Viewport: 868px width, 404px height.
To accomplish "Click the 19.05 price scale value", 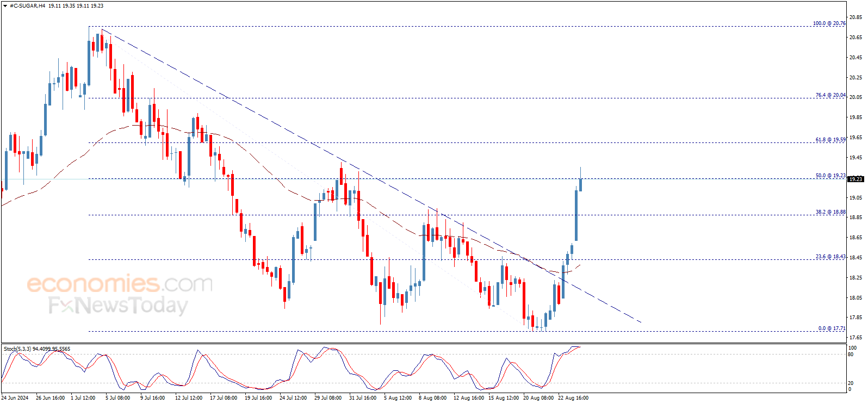I will pos(855,198).
